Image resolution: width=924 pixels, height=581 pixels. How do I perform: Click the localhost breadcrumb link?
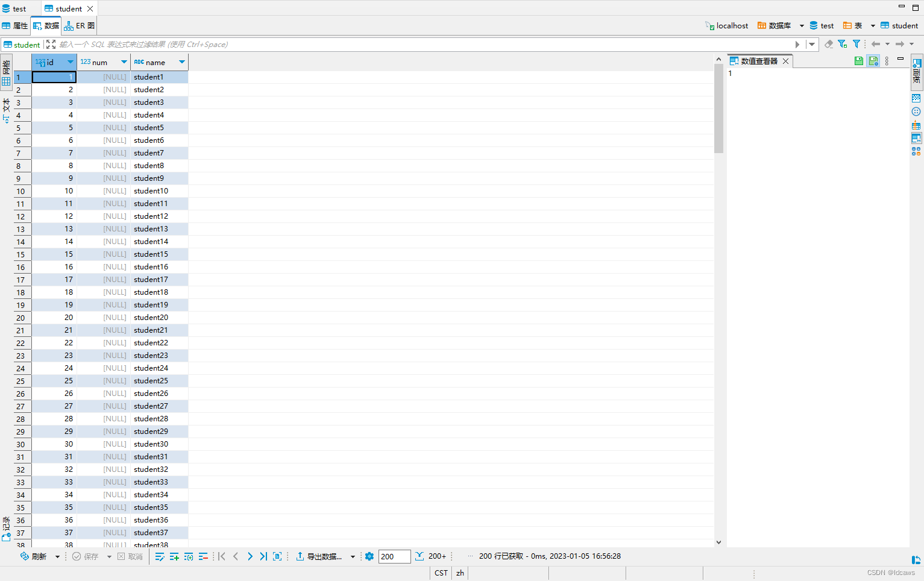point(727,26)
